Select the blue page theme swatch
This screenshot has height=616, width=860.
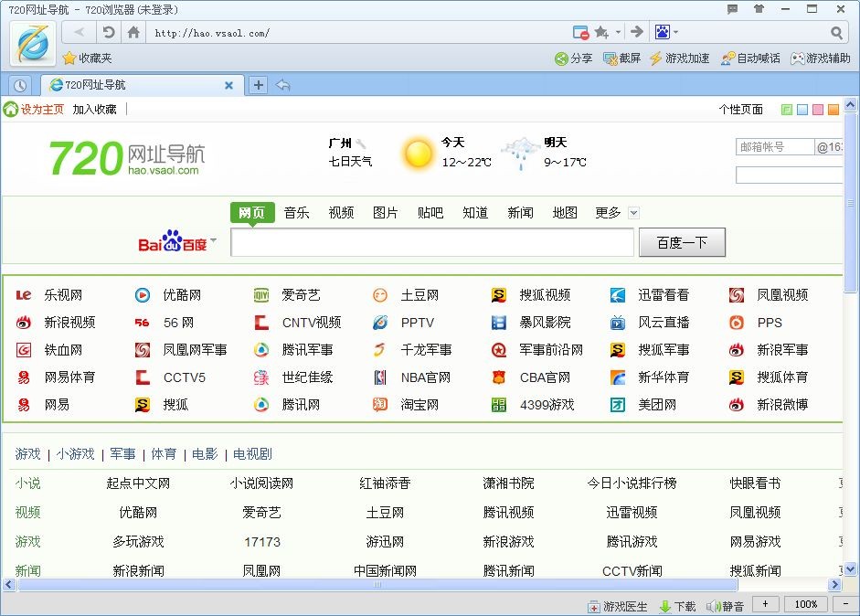(x=802, y=110)
